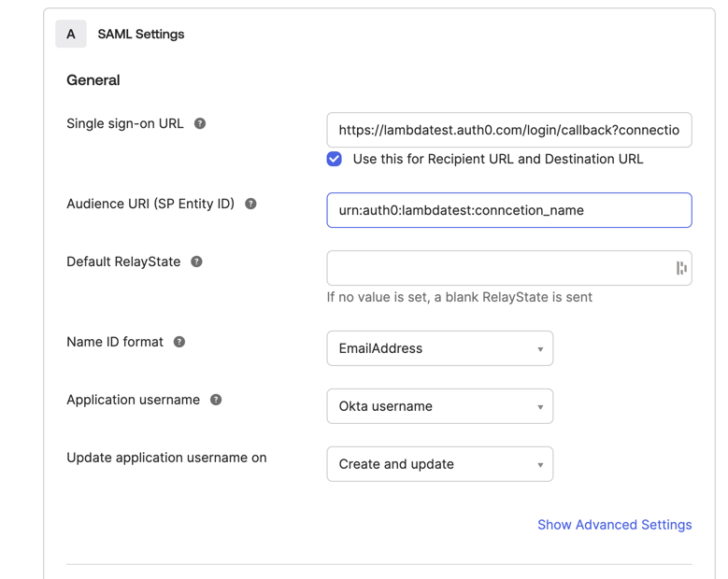The height and width of the screenshot is (579, 728).
Task: Click the "Update application username on" label
Action: tap(166, 458)
